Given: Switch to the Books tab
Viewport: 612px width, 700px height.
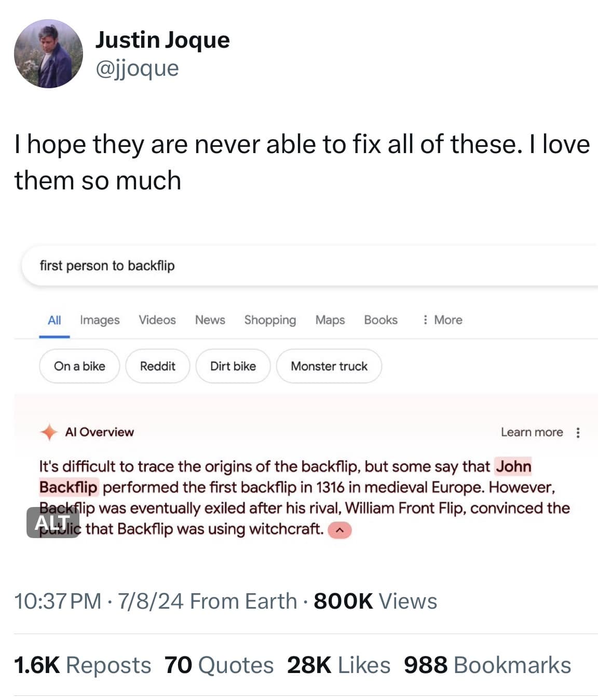Looking at the screenshot, I should tap(380, 320).
